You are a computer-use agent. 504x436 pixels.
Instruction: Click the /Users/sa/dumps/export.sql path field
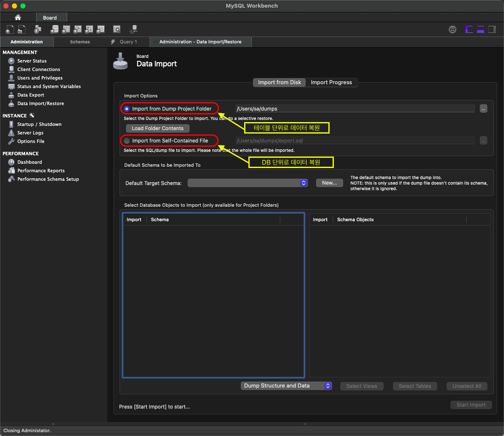(x=355, y=140)
